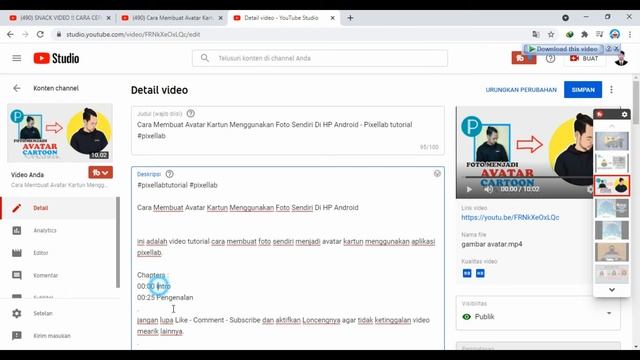Mute the video preview volume
640x360 pixels.
489,189
